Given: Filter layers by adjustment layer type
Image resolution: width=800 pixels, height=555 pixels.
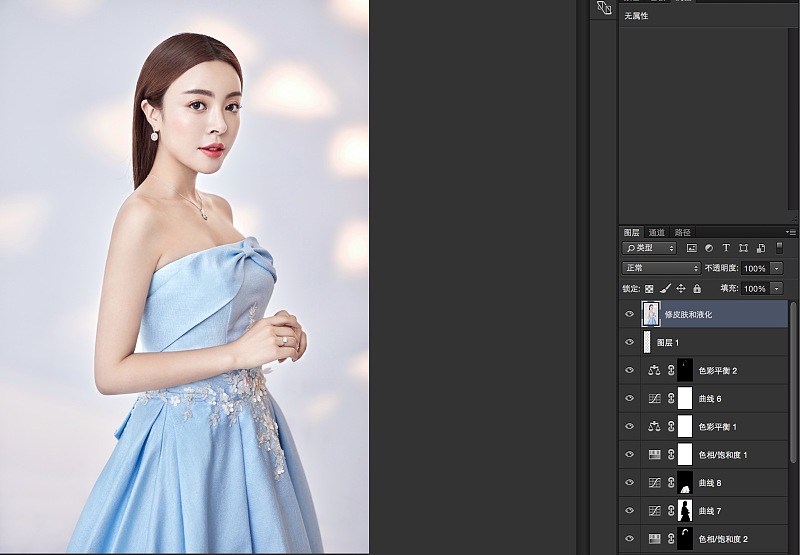Looking at the screenshot, I should click(709, 248).
